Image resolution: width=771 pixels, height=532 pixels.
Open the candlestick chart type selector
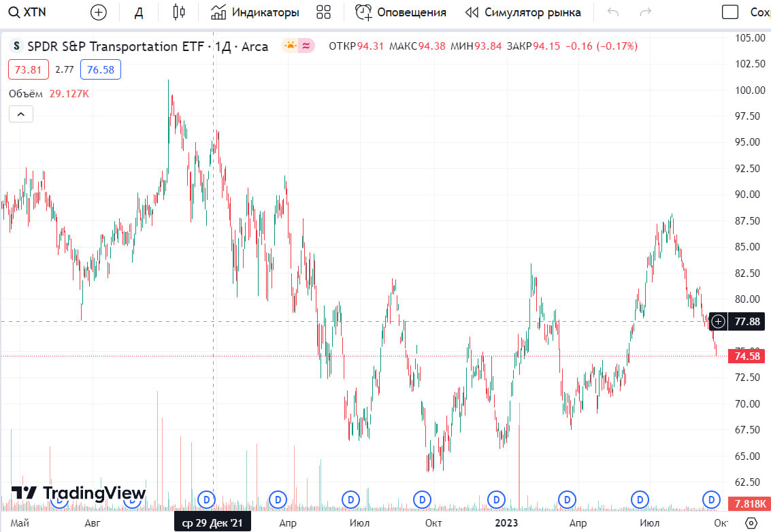pos(179,12)
